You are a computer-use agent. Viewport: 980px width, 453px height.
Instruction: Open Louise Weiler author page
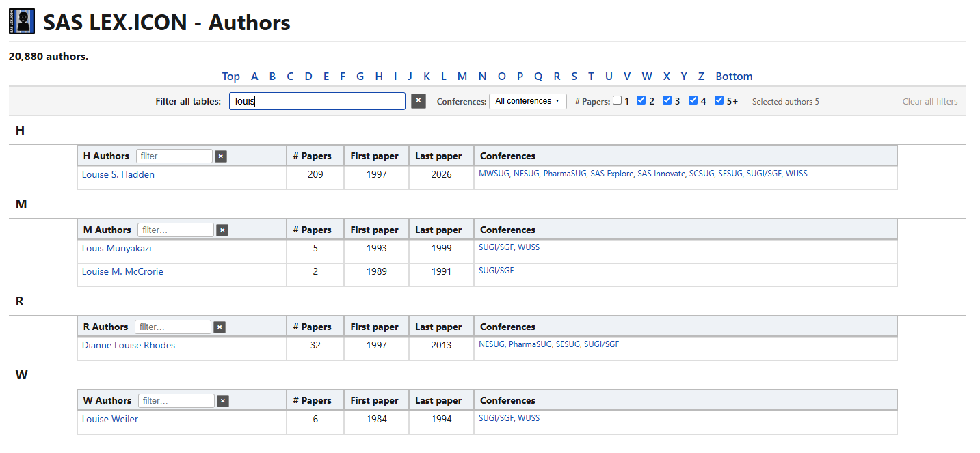[110, 419]
